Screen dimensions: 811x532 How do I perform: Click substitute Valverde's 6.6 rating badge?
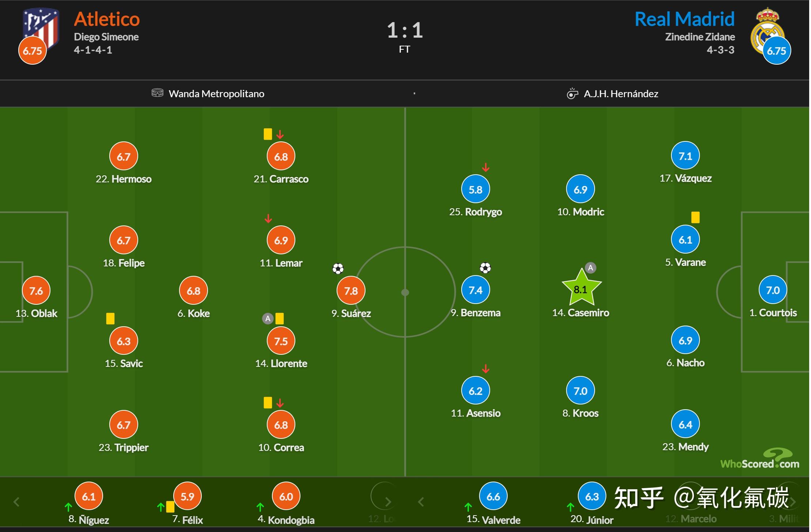(493, 496)
